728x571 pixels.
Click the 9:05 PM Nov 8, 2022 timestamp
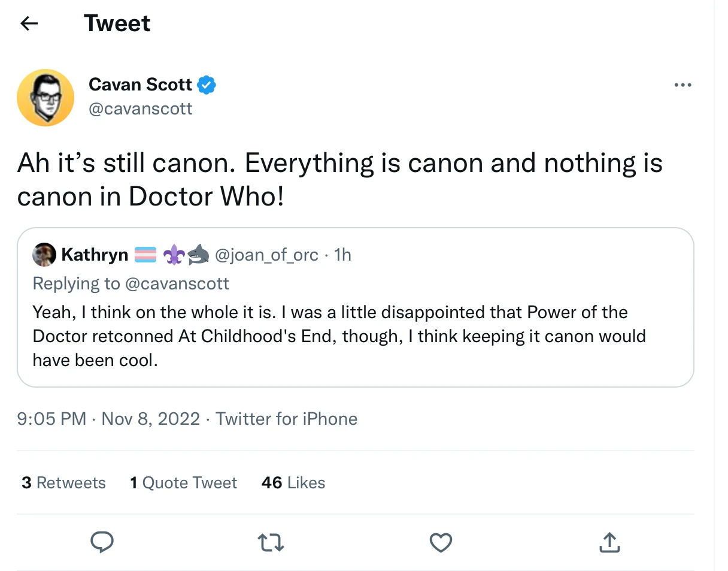coord(108,419)
